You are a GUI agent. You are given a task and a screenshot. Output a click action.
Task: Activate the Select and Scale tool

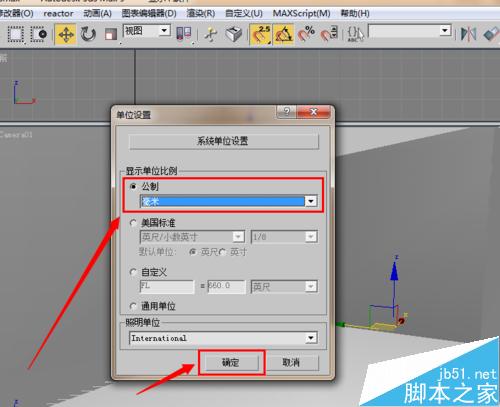click(x=111, y=34)
